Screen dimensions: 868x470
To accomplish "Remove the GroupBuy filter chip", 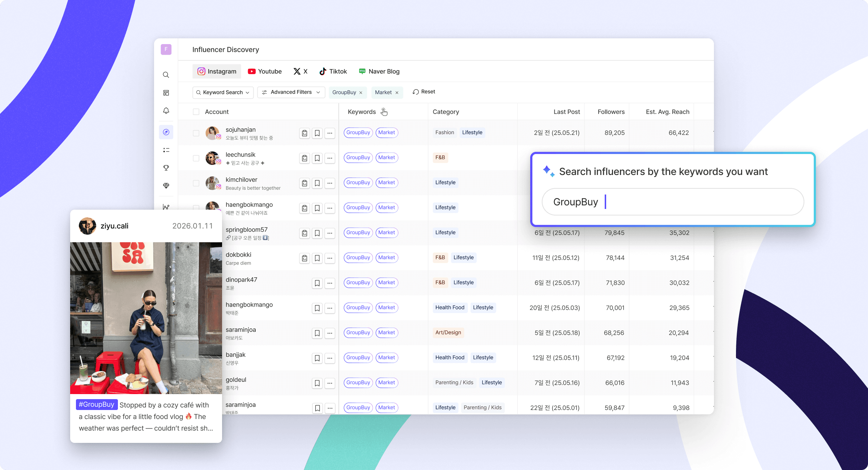I will (361, 93).
